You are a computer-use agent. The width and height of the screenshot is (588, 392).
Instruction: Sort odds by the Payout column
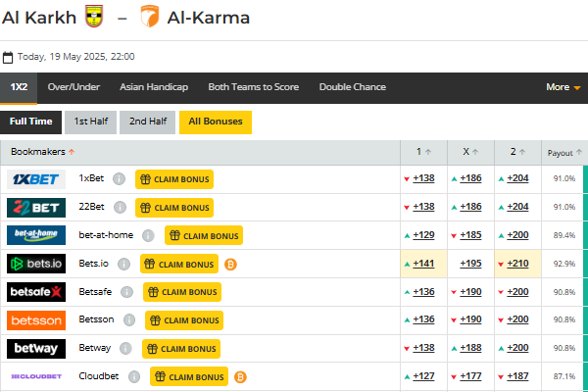564,153
